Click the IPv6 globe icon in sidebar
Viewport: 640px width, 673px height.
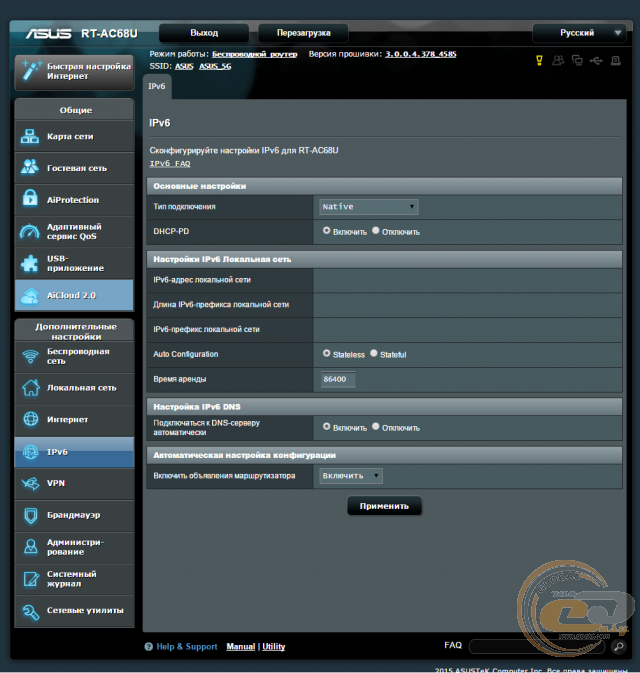coord(30,452)
